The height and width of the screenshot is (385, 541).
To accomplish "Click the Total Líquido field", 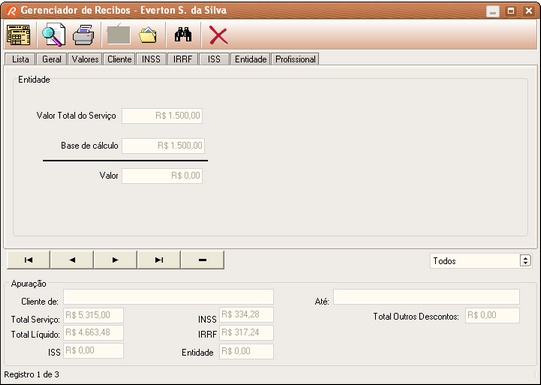I will click(x=94, y=333).
